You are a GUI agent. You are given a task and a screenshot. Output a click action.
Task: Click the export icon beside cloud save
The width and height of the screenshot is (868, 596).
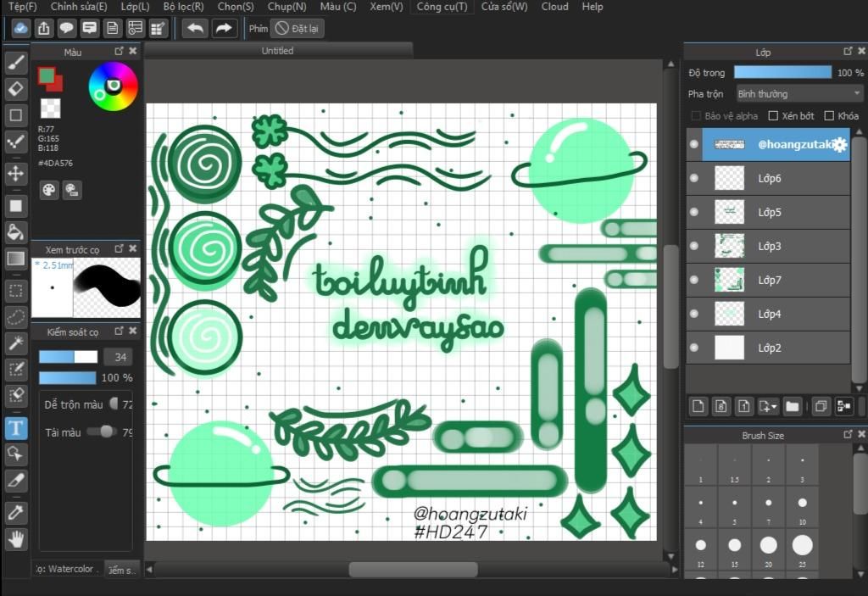tap(44, 28)
